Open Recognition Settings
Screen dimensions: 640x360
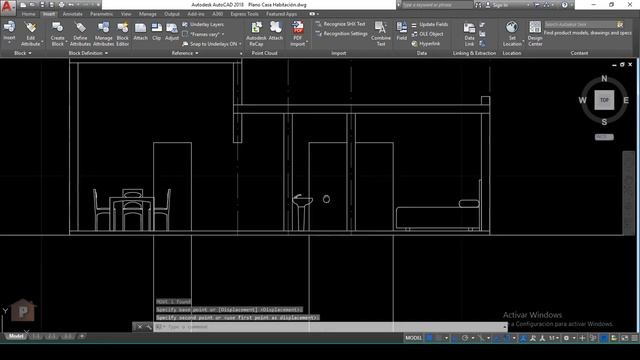click(x=342, y=34)
